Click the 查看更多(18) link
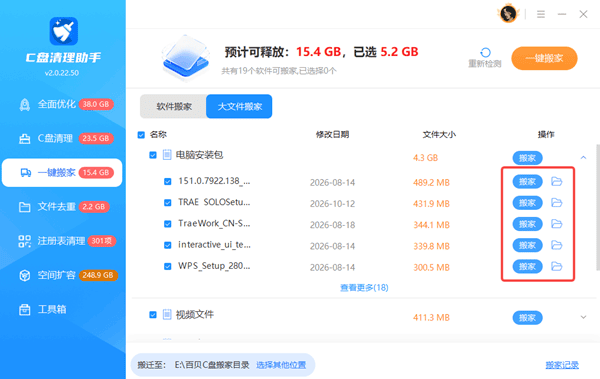Image resolution: width=600 pixels, height=379 pixels. click(364, 288)
